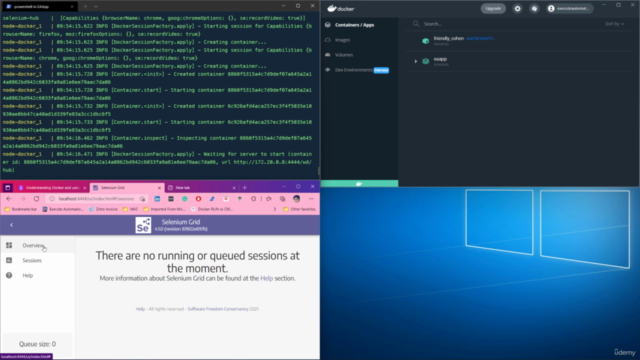Follow the Help link in the message

tap(267, 278)
